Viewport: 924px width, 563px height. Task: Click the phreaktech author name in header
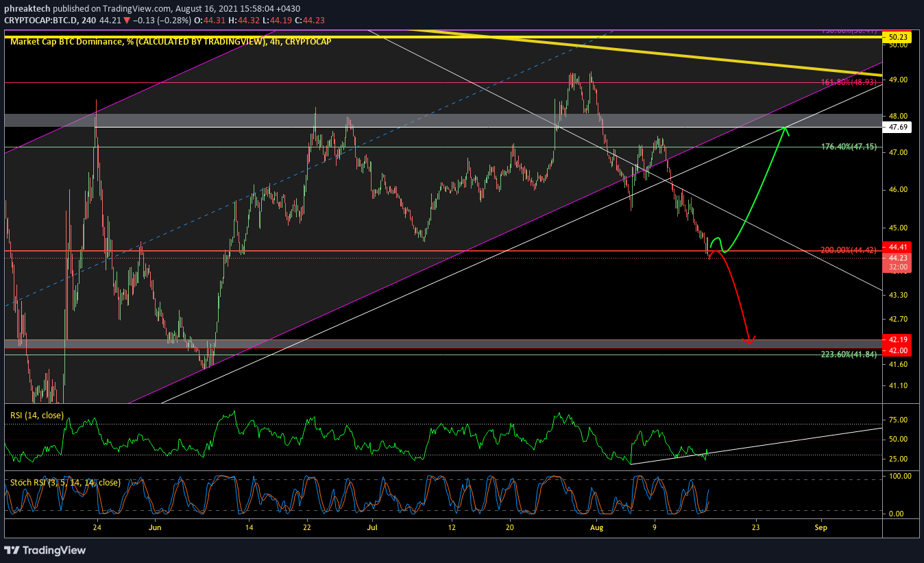click(27, 8)
